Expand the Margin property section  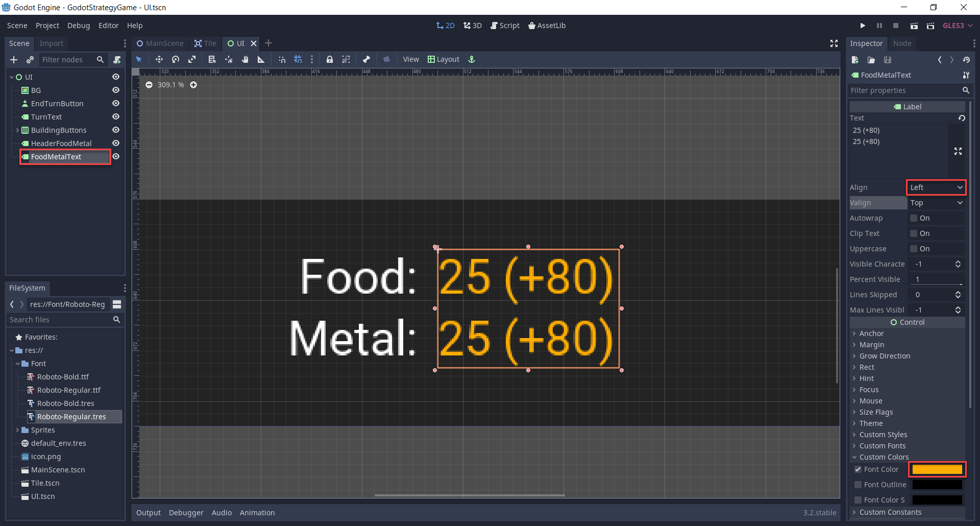pos(871,345)
